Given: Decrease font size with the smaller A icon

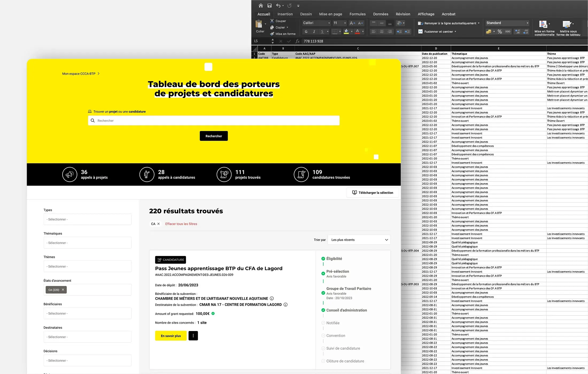Looking at the screenshot, I should (x=361, y=23).
